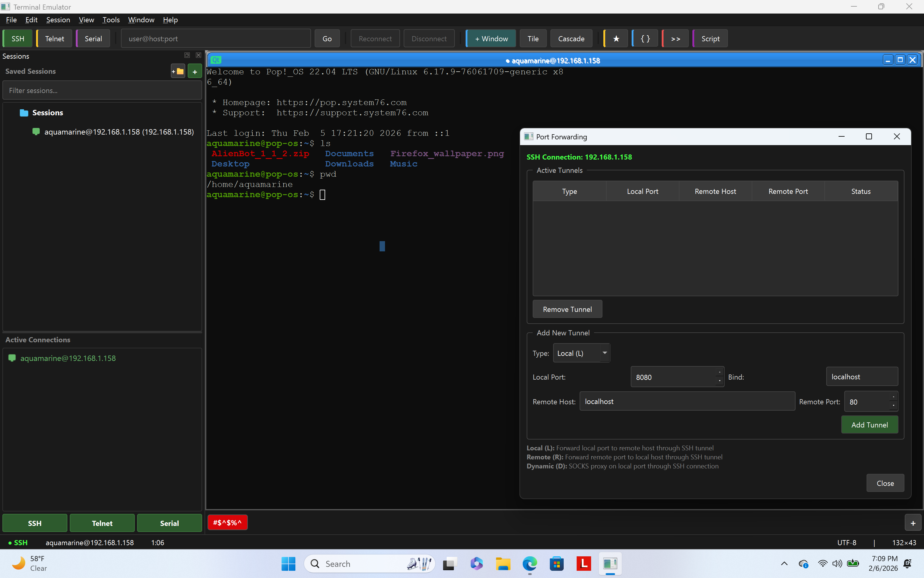This screenshot has width=924, height=578.
Task: Add a new tab with the bottom-right plus
Action: [913, 523]
